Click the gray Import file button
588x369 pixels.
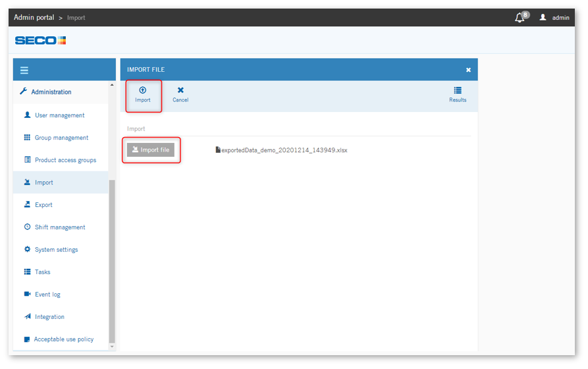(151, 150)
